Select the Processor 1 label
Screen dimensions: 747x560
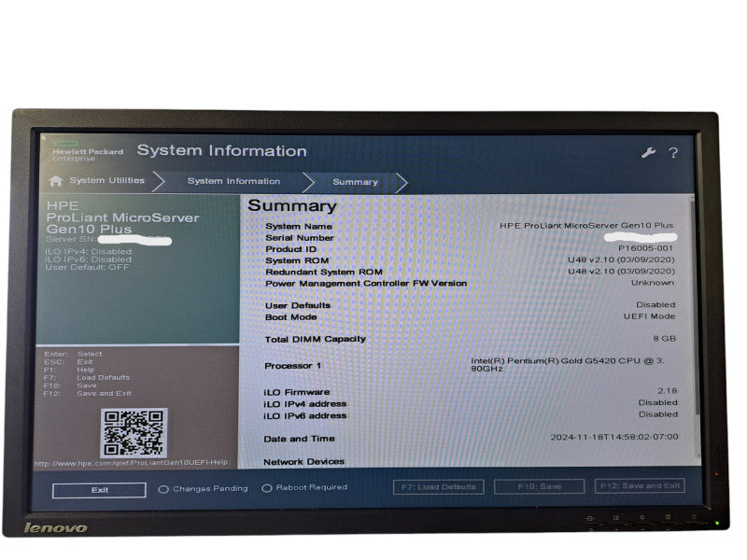pos(292,366)
